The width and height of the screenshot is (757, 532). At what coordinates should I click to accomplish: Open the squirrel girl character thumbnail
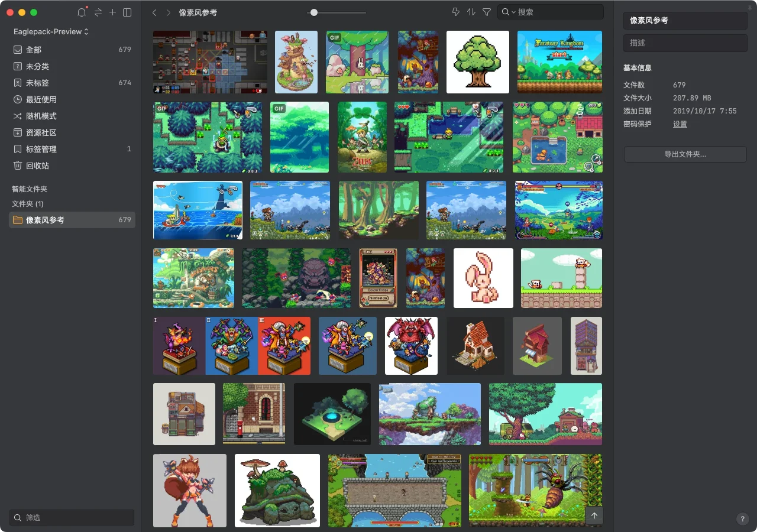click(190, 491)
